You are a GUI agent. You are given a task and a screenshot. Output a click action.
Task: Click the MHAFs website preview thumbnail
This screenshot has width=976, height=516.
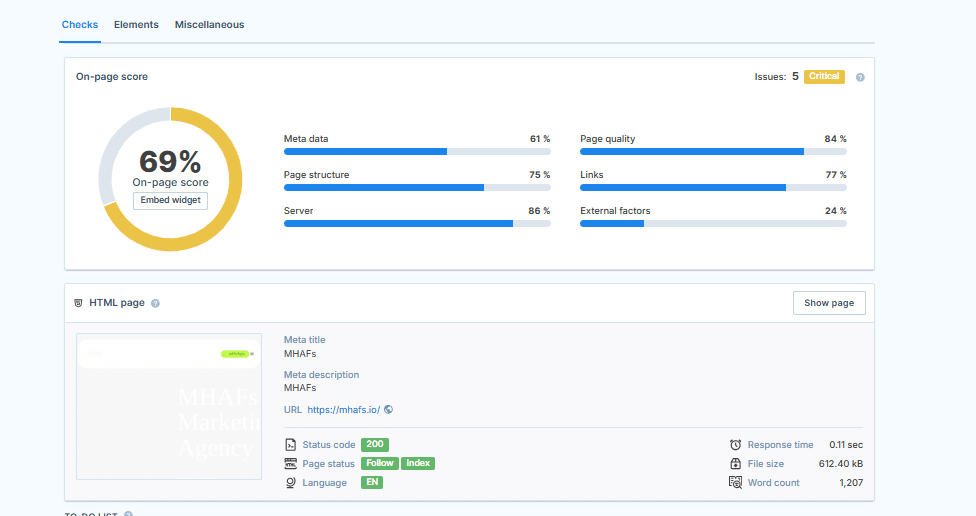[x=169, y=406]
